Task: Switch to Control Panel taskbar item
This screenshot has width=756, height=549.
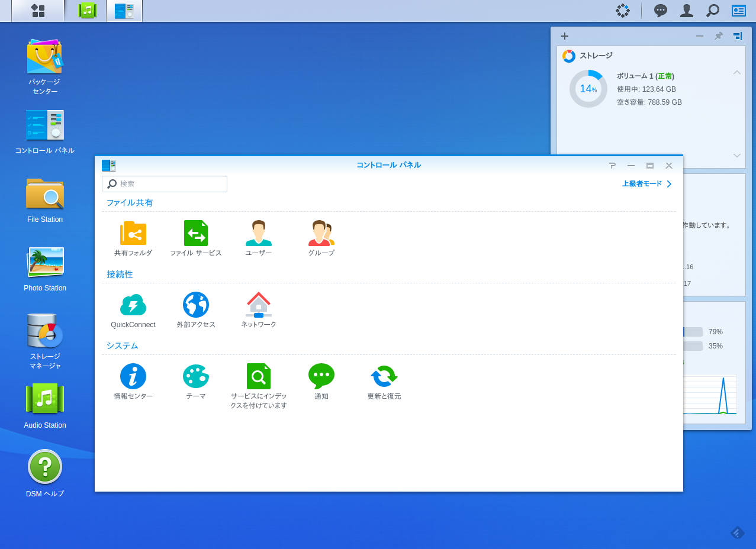Action: [124, 11]
